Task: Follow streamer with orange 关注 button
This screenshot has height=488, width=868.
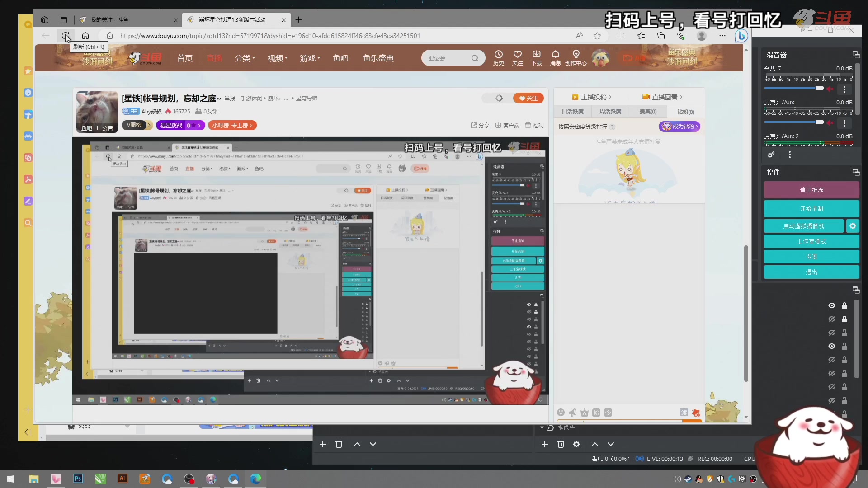Action: [x=528, y=98]
